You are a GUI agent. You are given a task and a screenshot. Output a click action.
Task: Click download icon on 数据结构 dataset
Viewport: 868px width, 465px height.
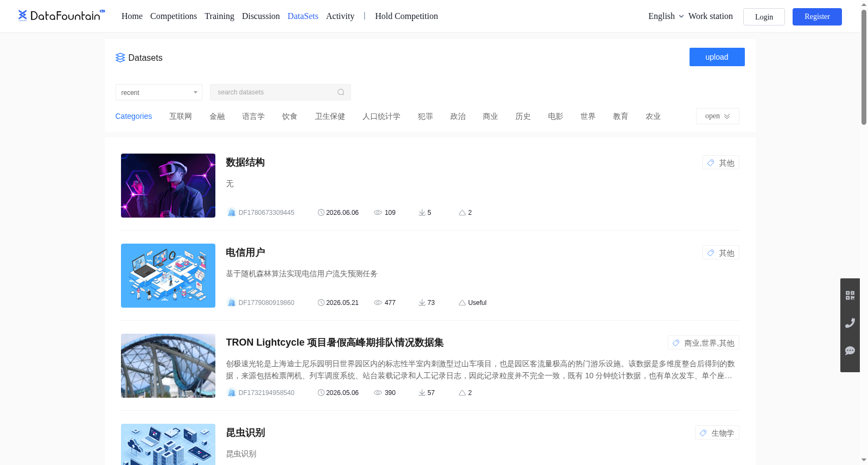[x=422, y=213]
